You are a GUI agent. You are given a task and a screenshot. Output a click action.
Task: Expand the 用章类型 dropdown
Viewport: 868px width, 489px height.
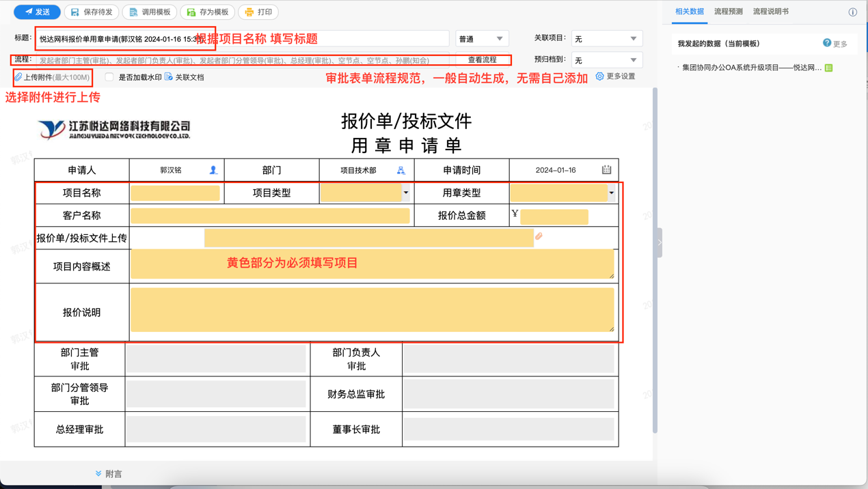pyautogui.click(x=611, y=193)
